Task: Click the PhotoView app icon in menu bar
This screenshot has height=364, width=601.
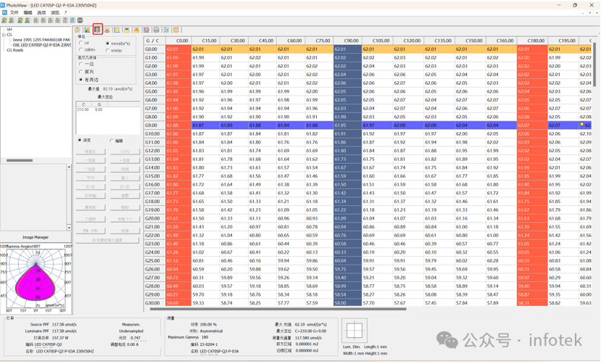Action: [4, 12]
